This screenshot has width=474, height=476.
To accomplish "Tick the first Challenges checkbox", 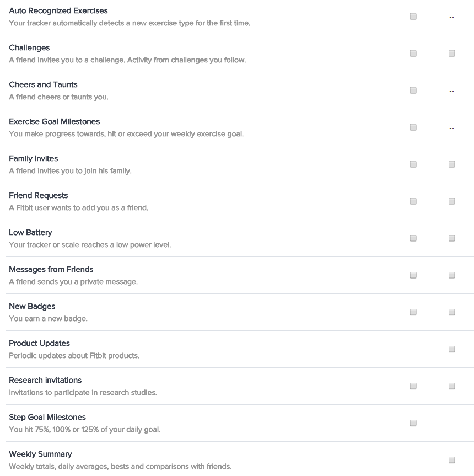I will pos(413,54).
